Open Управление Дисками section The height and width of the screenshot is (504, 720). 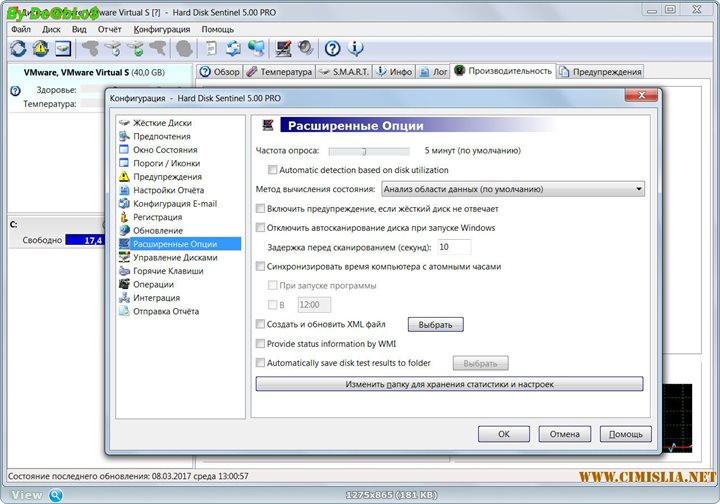pos(175,258)
